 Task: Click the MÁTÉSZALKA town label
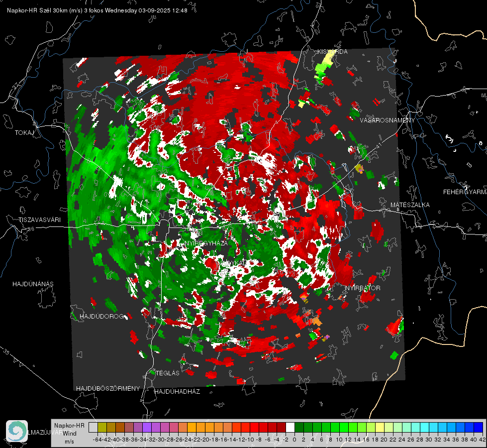tap(410, 205)
